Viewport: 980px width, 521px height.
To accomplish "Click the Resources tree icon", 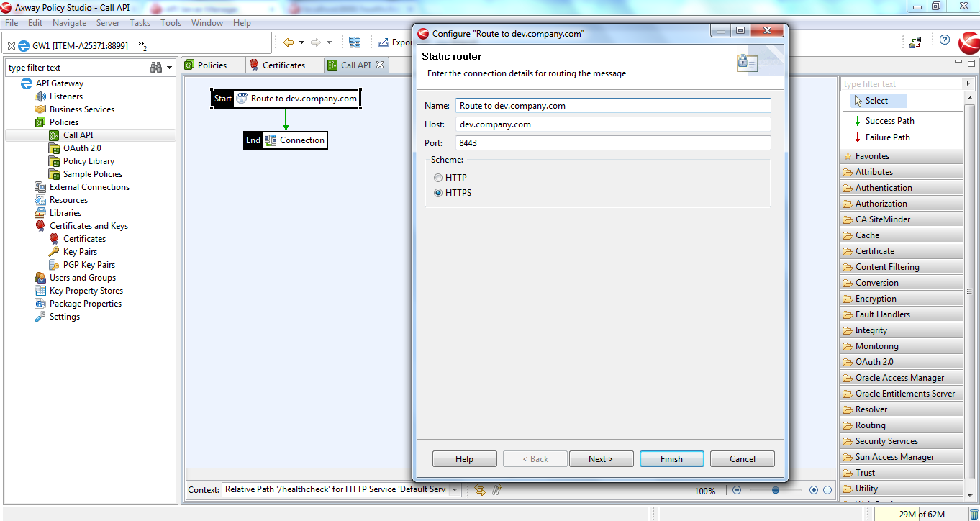I will coord(40,200).
